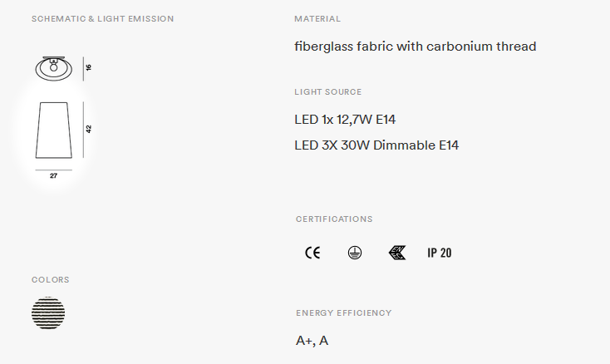Click the side-view lamp shade schematic
Screen dimensions: 610x364
[54, 130]
